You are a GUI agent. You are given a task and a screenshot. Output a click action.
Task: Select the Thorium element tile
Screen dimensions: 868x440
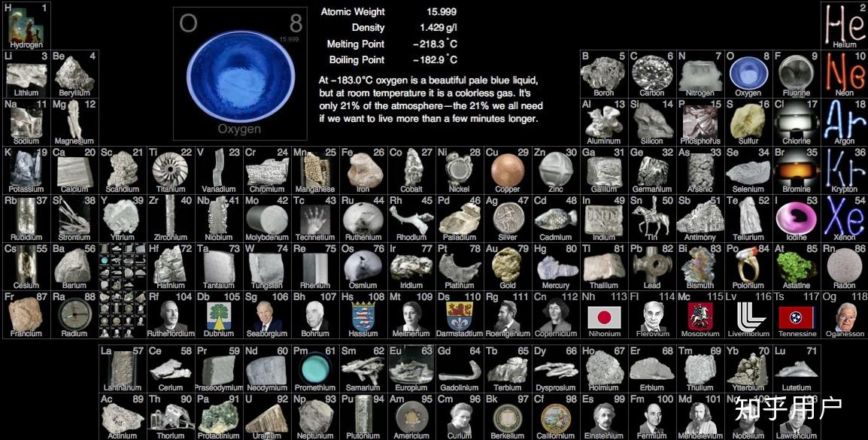(171, 417)
